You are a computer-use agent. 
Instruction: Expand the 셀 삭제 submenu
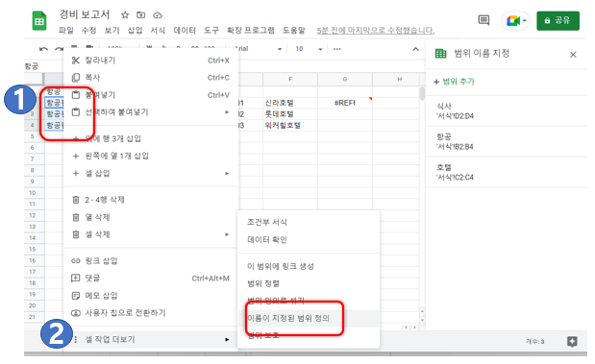tap(151, 234)
